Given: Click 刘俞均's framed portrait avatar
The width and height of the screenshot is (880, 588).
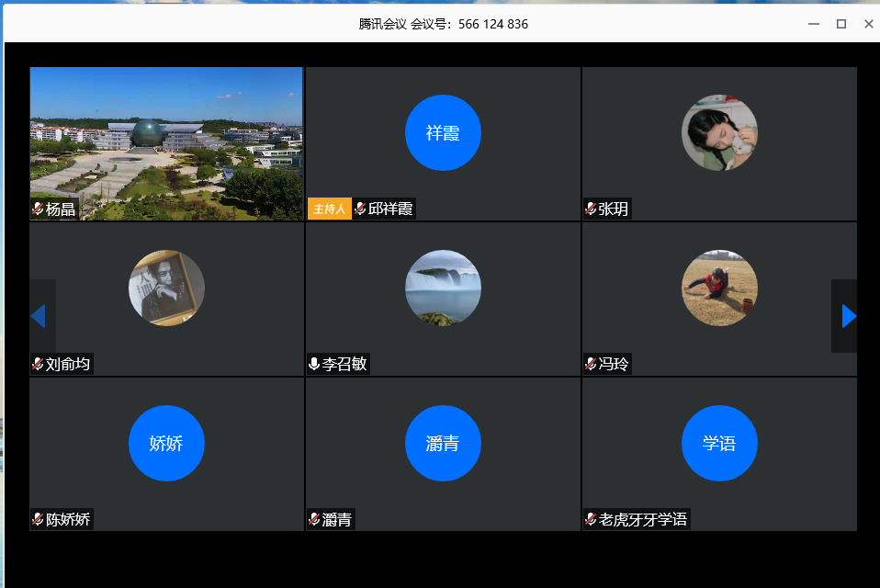Looking at the screenshot, I should 166,288.
